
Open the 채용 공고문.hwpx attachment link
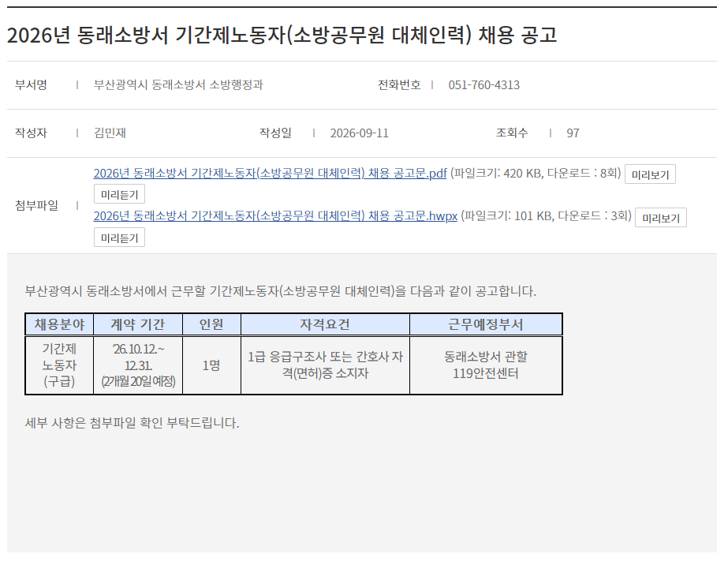[x=275, y=216]
